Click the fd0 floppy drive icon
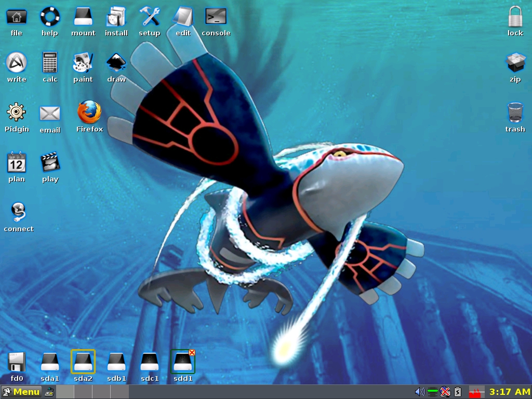The image size is (532, 399). coord(17,362)
